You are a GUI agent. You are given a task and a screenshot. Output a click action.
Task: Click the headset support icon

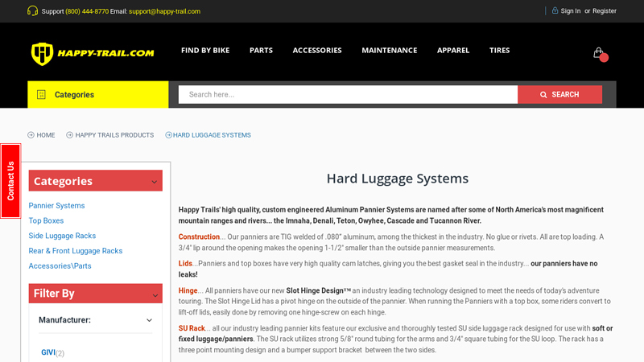point(32,11)
